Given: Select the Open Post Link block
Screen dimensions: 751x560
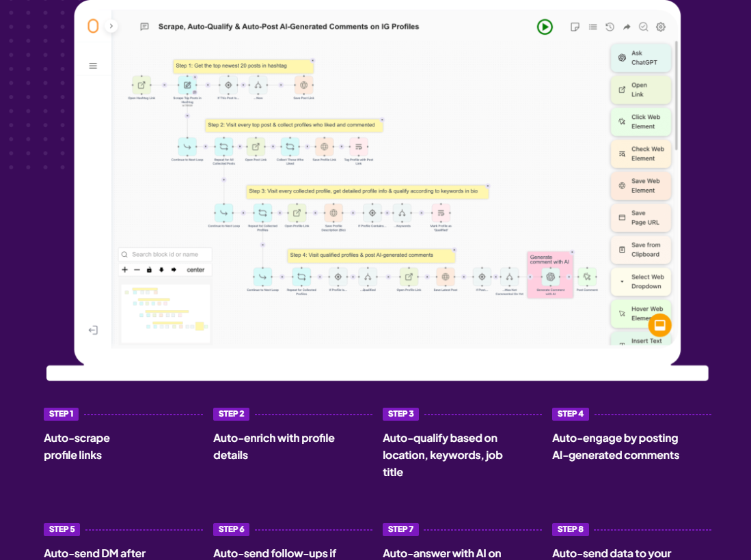Looking at the screenshot, I should click(256, 147).
